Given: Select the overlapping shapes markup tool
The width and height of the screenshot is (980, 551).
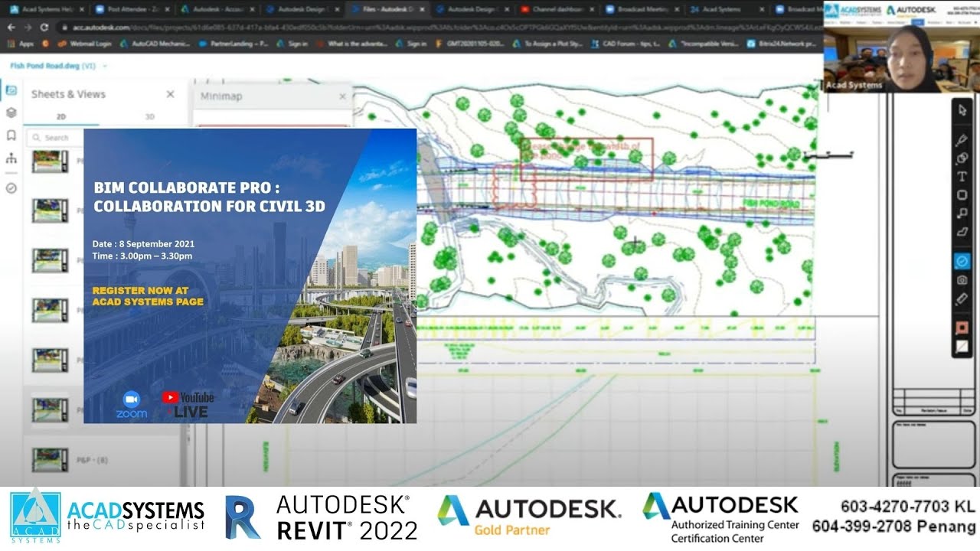Looking at the screenshot, I should (962, 158).
